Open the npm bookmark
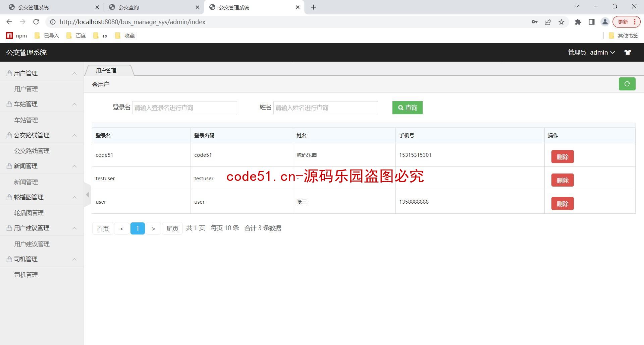This screenshot has width=644, height=345. [17, 36]
